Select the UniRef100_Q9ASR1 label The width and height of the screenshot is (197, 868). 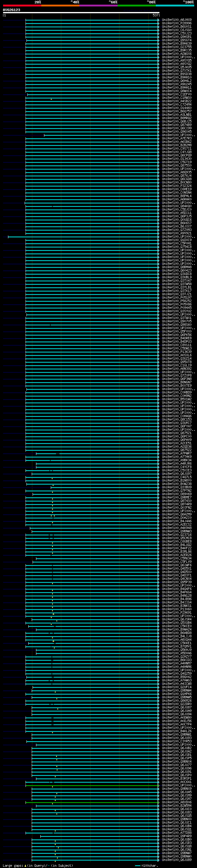(x=177, y=37)
